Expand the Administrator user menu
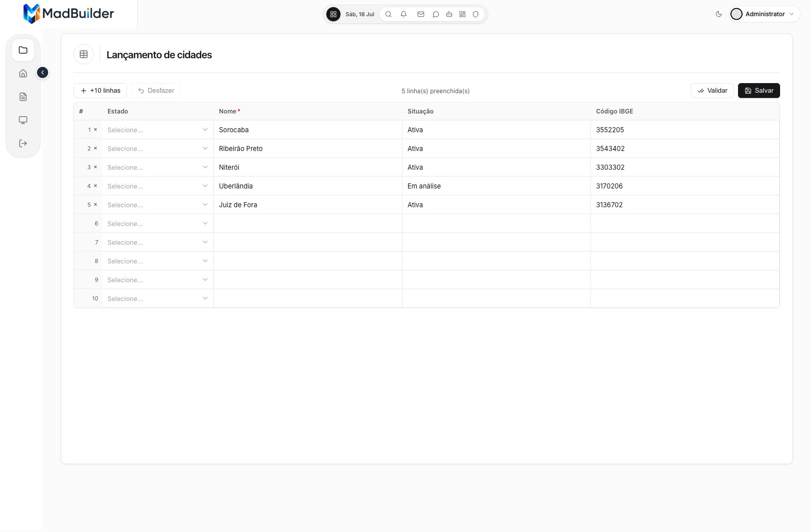The height and width of the screenshot is (532, 811). [x=764, y=14]
